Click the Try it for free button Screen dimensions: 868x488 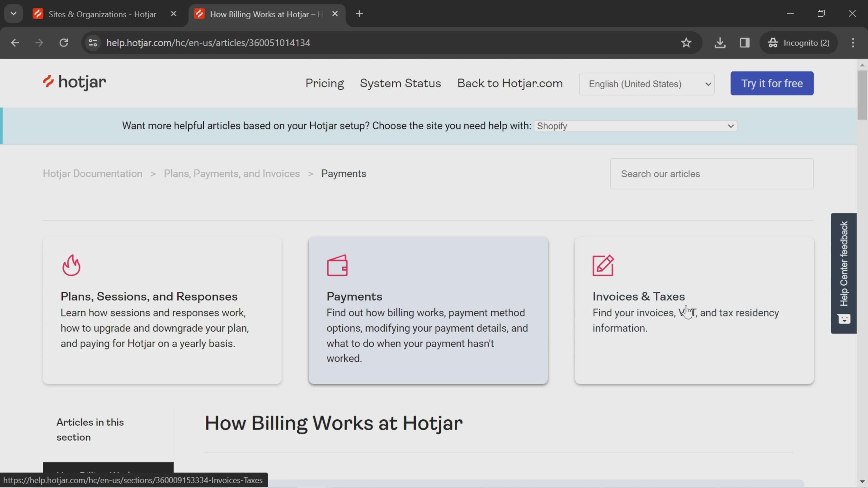tap(772, 83)
